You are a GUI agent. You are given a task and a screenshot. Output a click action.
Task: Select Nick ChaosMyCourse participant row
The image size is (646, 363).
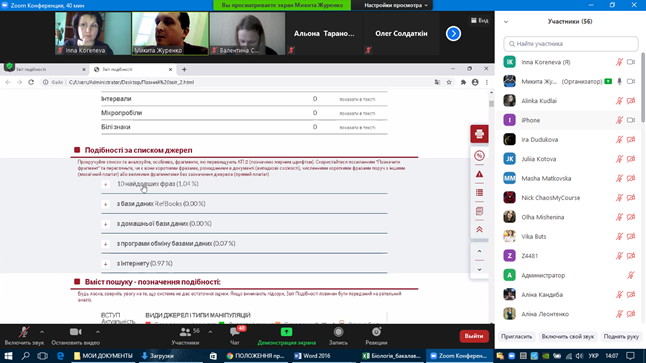click(x=569, y=197)
